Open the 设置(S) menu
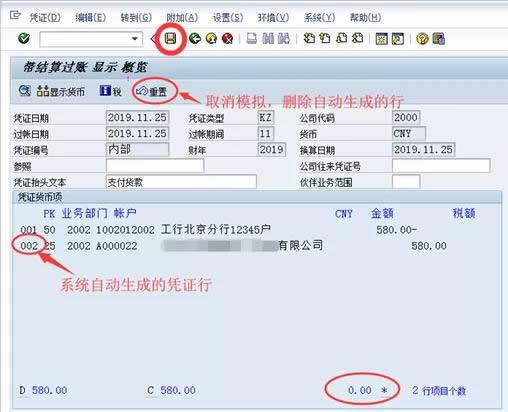508x412 pixels. (x=228, y=17)
